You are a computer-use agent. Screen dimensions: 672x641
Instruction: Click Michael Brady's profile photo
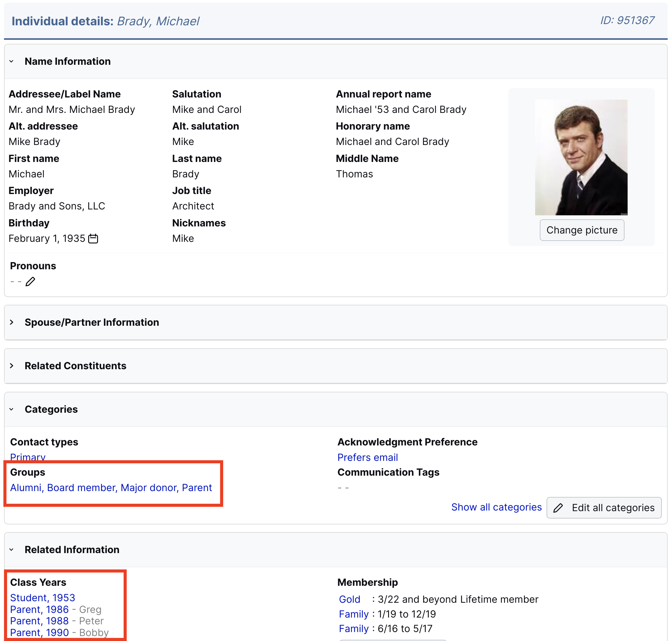(x=581, y=157)
